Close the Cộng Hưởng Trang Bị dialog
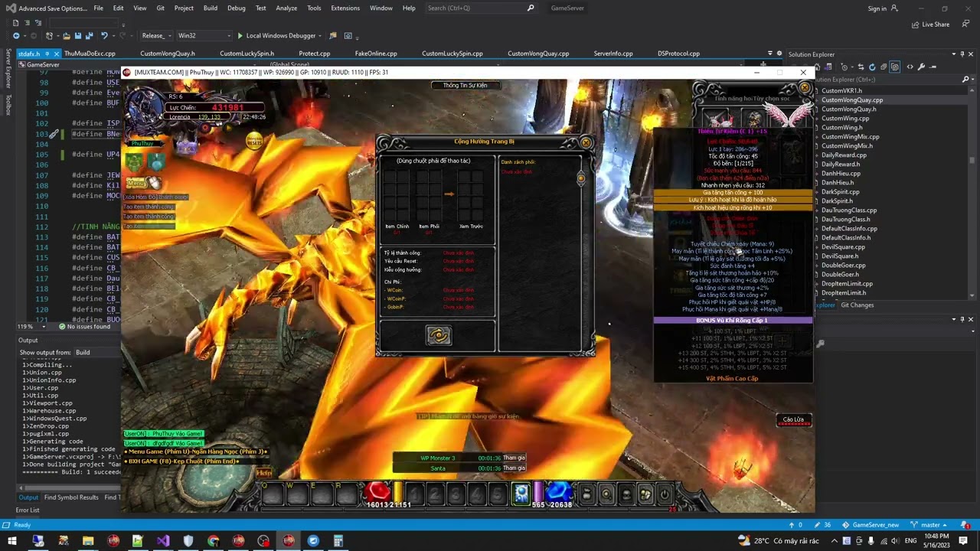Image resolution: width=980 pixels, height=551 pixels. pyautogui.click(x=586, y=142)
